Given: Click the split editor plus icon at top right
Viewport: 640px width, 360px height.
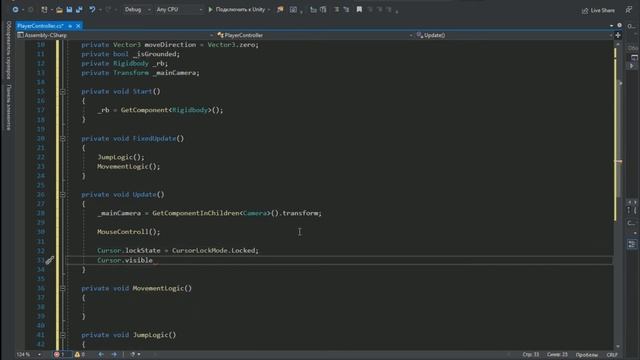Looking at the screenshot, I should point(618,35).
